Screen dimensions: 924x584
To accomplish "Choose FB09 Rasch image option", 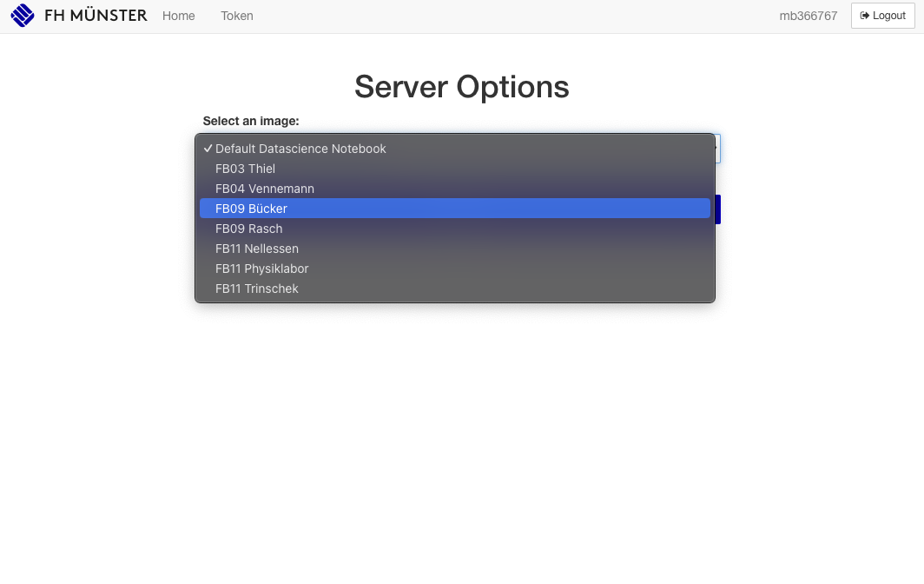I will (248, 229).
